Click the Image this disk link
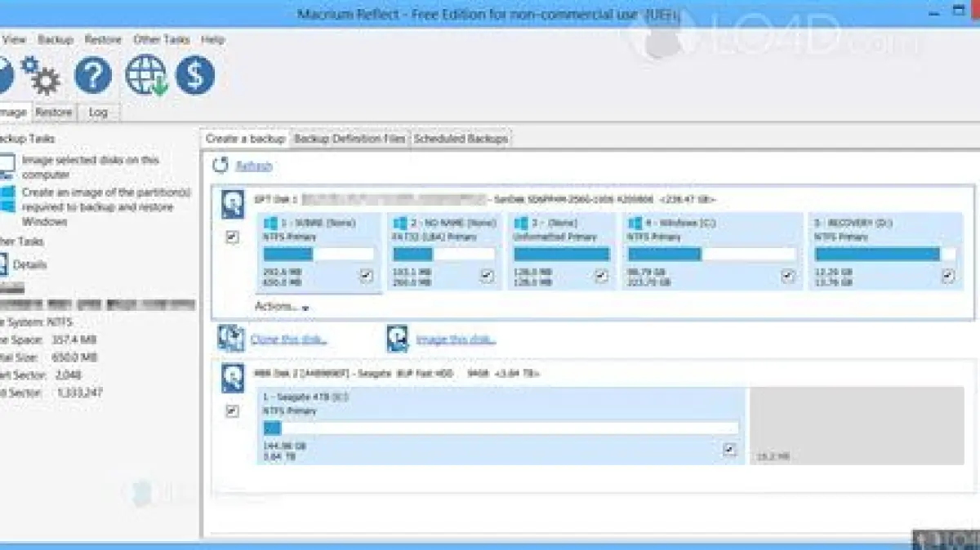This screenshot has width=980, height=550. 456,339
